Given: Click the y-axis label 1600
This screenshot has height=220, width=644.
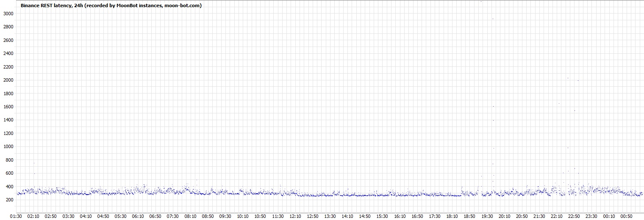Looking at the screenshot, I should (8, 107).
